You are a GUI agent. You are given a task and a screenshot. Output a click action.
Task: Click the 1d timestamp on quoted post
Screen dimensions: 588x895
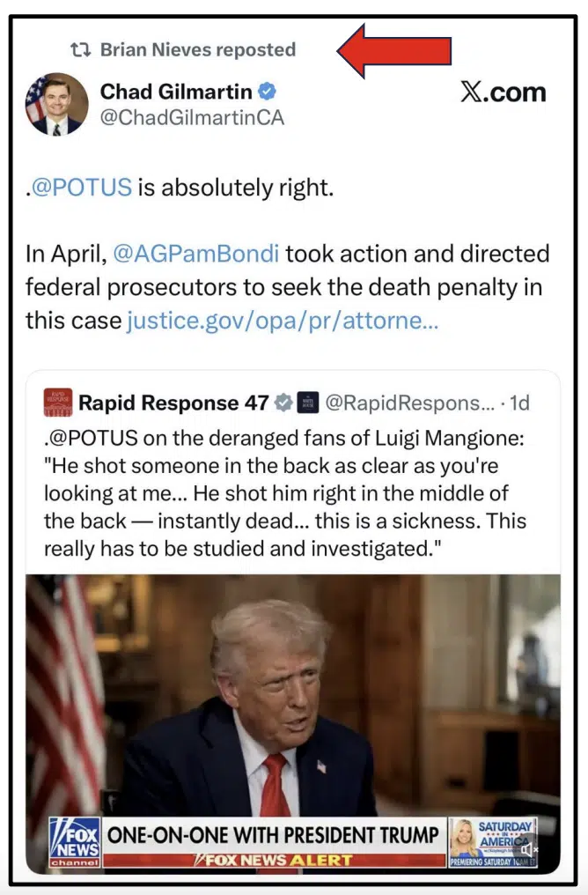(x=520, y=403)
